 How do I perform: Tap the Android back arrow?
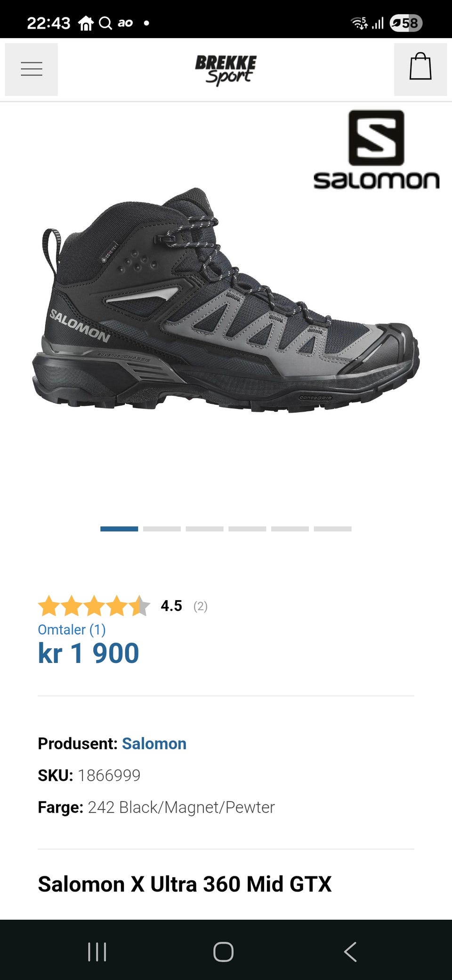(x=350, y=952)
